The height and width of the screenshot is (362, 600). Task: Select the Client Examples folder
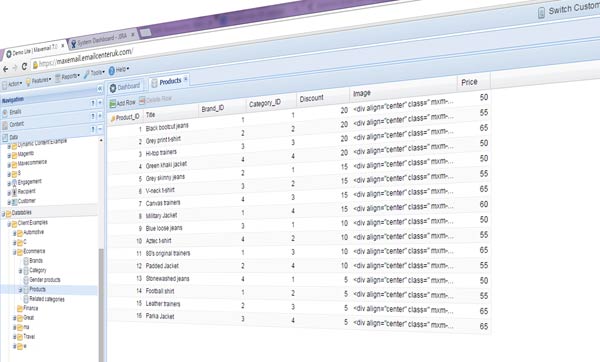[33, 223]
